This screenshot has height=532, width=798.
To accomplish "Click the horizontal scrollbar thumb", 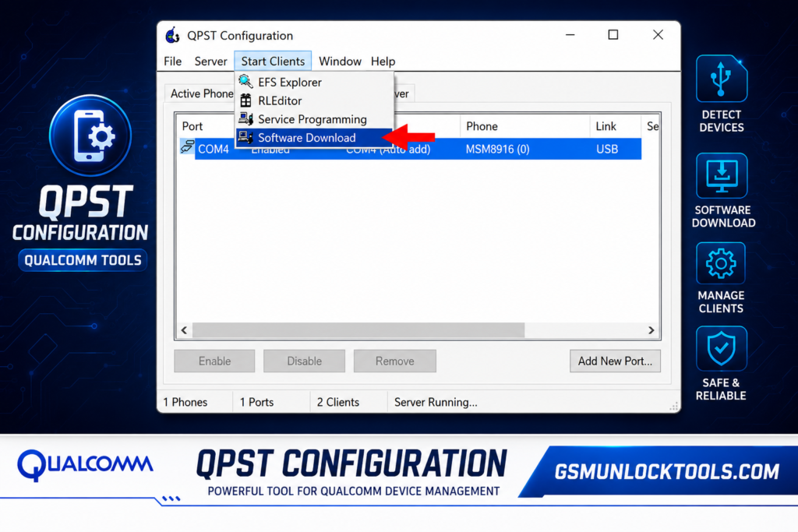I will 358,330.
